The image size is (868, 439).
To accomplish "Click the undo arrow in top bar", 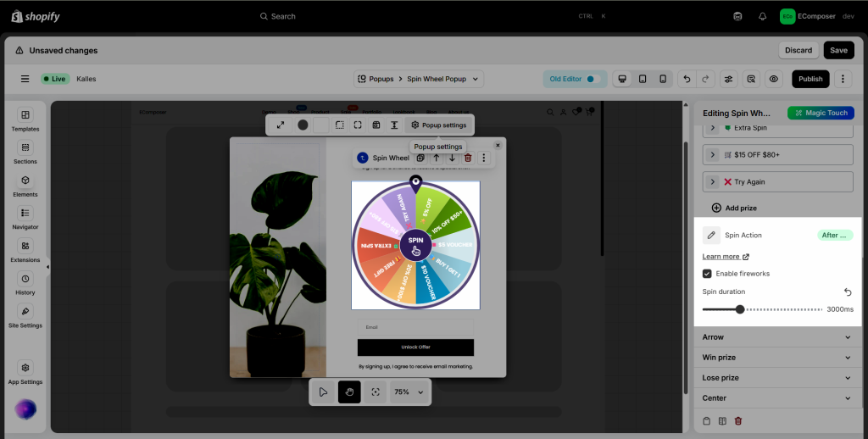I will [x=687, y=79].
